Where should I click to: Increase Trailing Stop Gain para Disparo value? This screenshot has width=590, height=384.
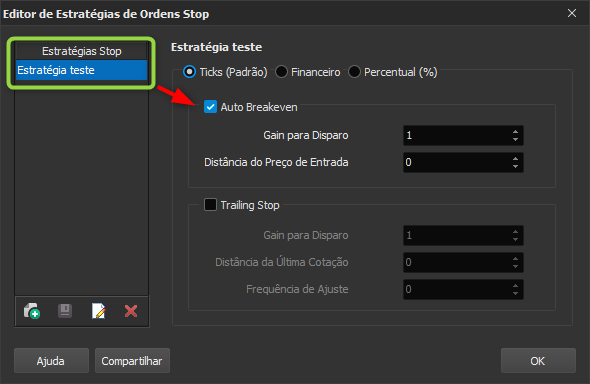[515, 232]
